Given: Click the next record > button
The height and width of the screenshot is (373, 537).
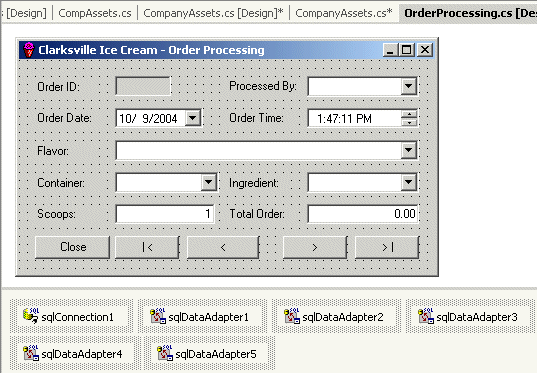Looking at the screenshot, I should (315, 247).
